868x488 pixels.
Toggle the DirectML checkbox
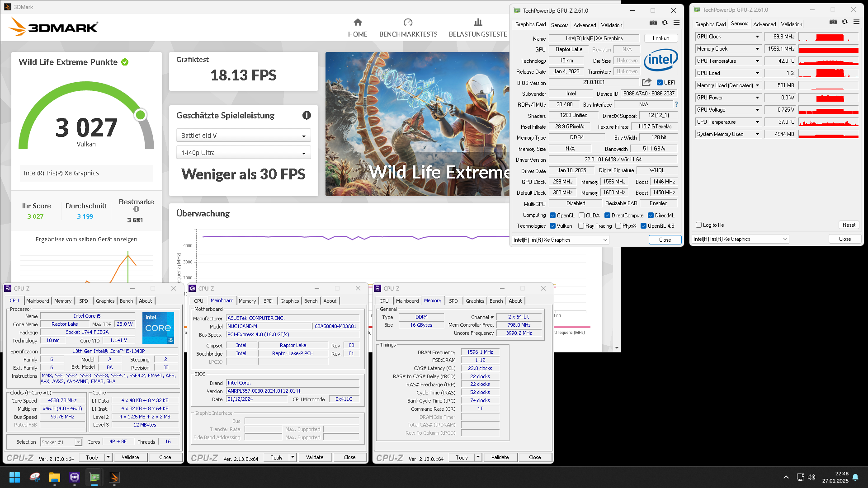tap(651, 216)
